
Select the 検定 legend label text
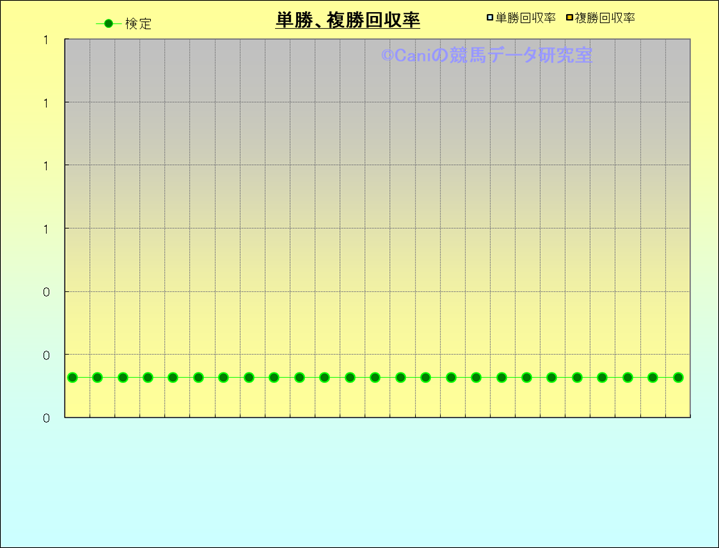click(x=139, y=24)
